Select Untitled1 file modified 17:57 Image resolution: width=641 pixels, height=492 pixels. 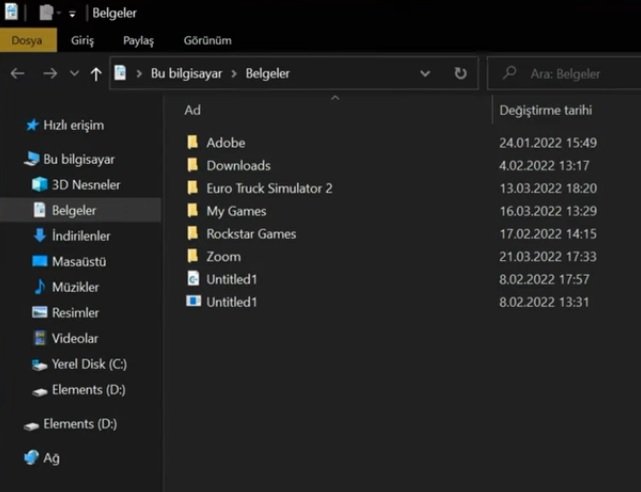coord(231,280)
